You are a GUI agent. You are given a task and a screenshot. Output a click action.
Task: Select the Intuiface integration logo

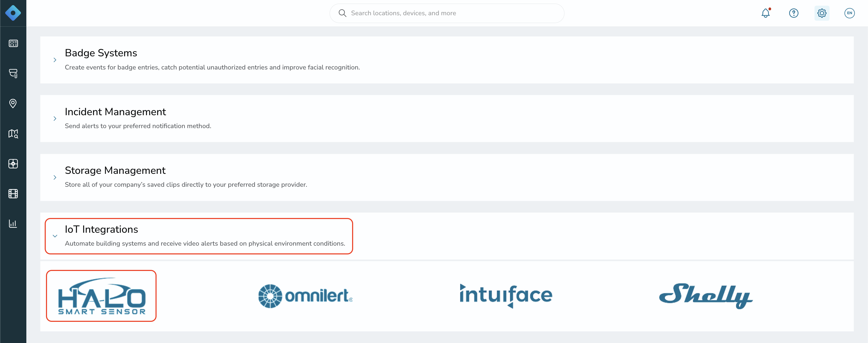[x=506, y=296]
